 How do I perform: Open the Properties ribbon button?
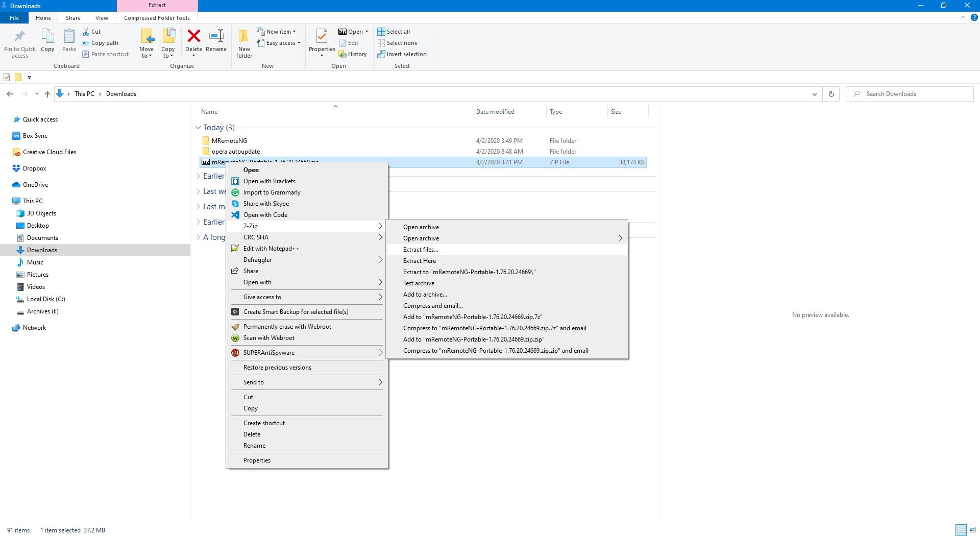tap(322, 43)
